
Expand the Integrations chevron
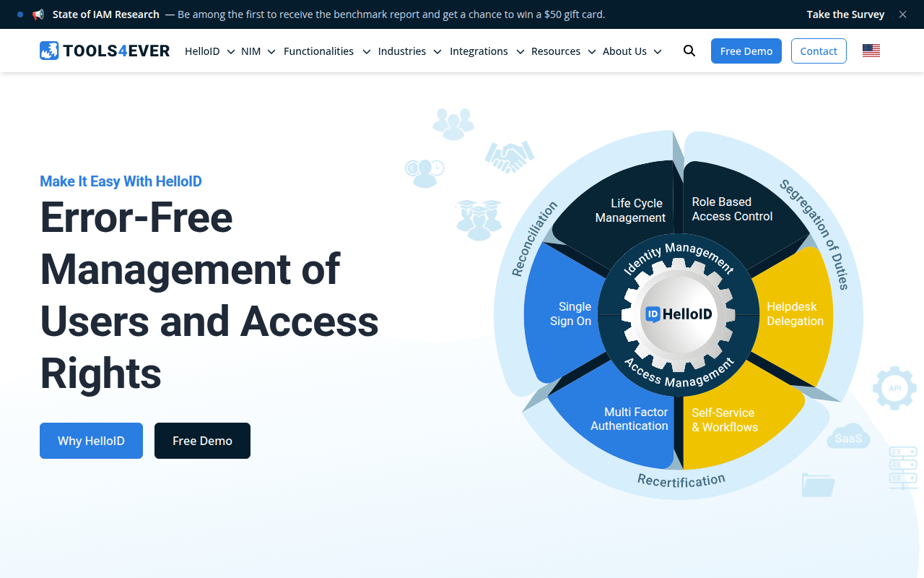tap(520, 51)
